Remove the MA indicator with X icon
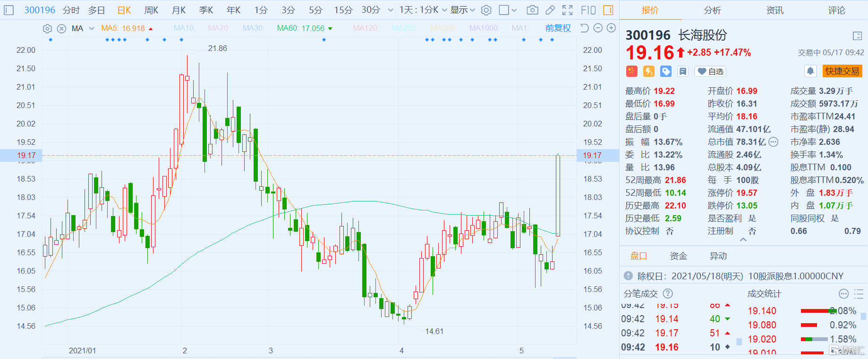The width and height of the screenshot is (868, 359). (61, 28)
